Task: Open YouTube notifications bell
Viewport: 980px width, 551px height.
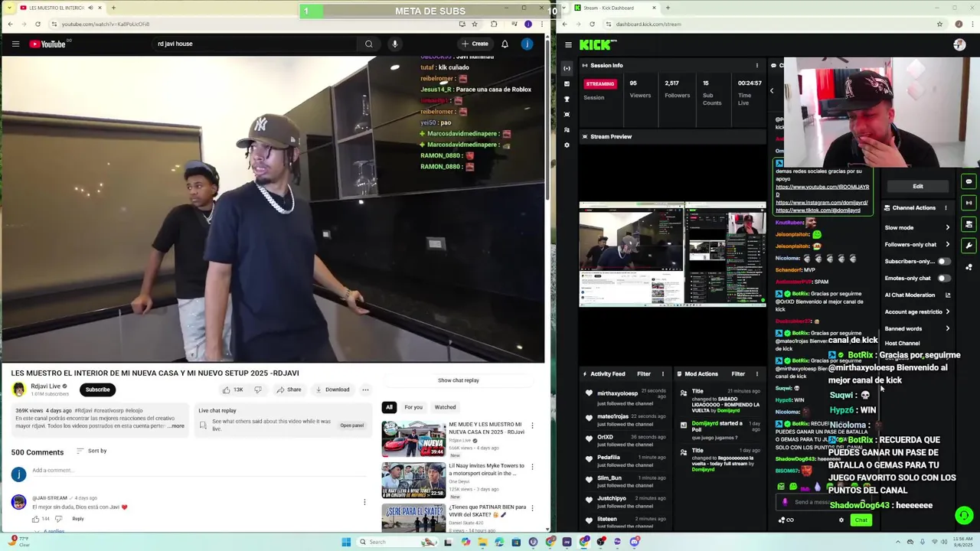Action: pyautogui.click(x=505, y=44)
